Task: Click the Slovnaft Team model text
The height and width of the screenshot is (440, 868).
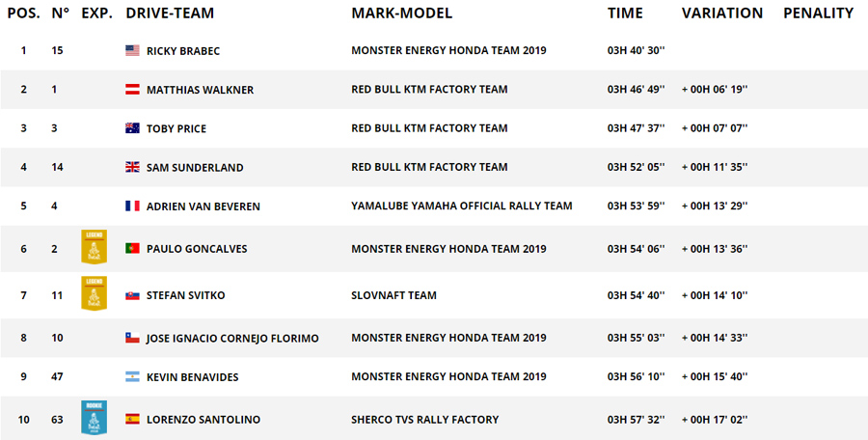Action: point(393,295)
